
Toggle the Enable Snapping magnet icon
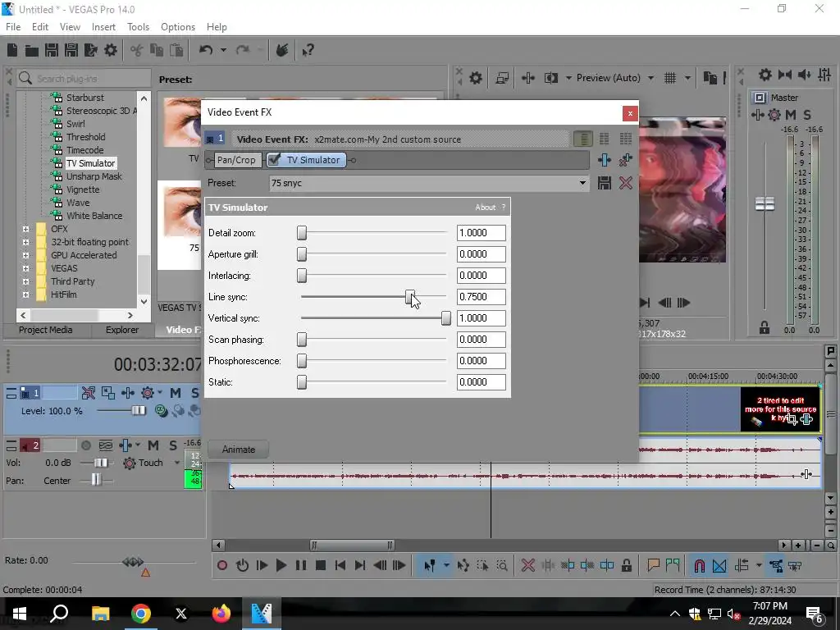[699, 565]
